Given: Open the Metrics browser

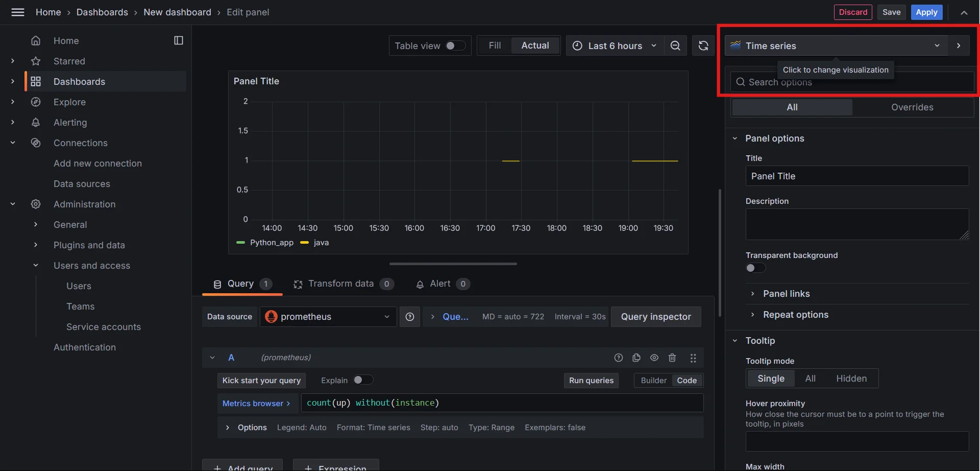Looking at the screenshot, I should [x=256, y=403].
